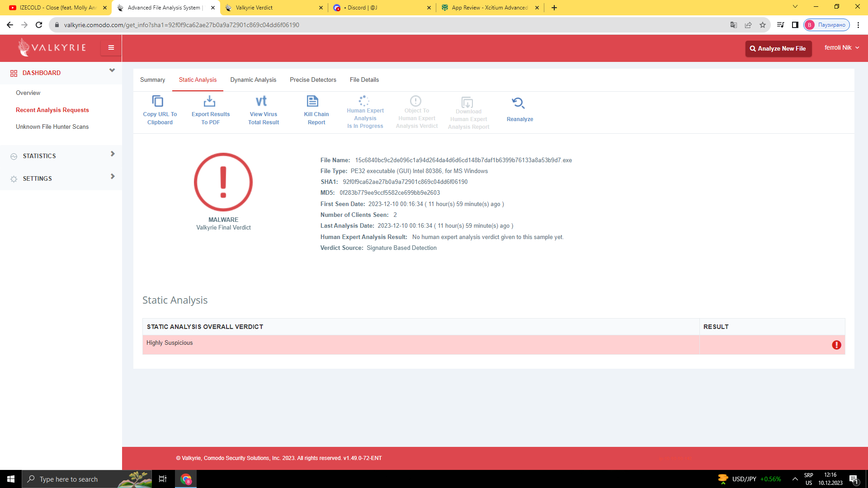The height and width of the screenshot is (488, 868).
Task: Open the File Details tab
Action: (364, 80)
